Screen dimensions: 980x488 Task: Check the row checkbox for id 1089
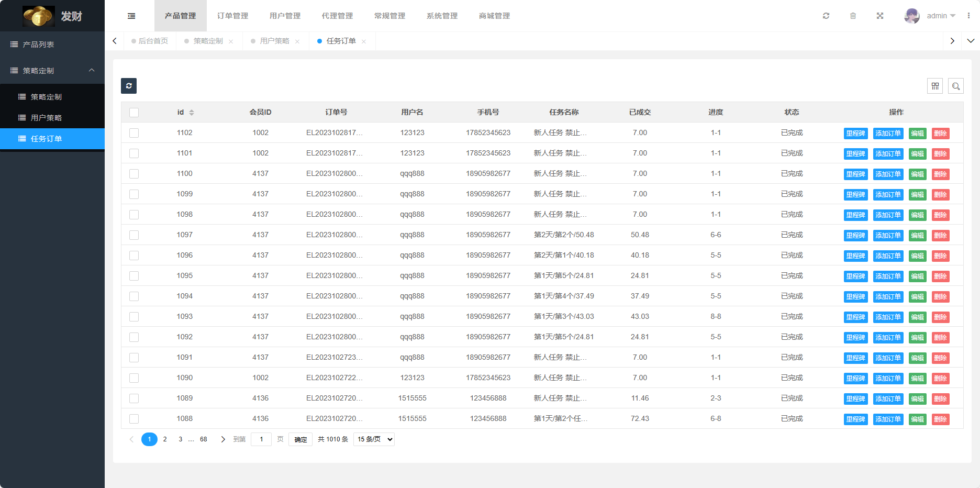[134, 398]
